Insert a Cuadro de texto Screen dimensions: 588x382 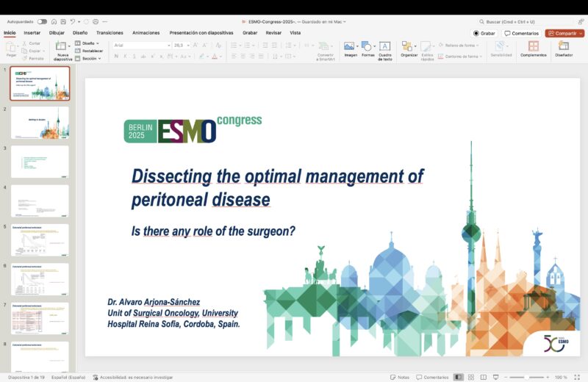tap(384, 49)
